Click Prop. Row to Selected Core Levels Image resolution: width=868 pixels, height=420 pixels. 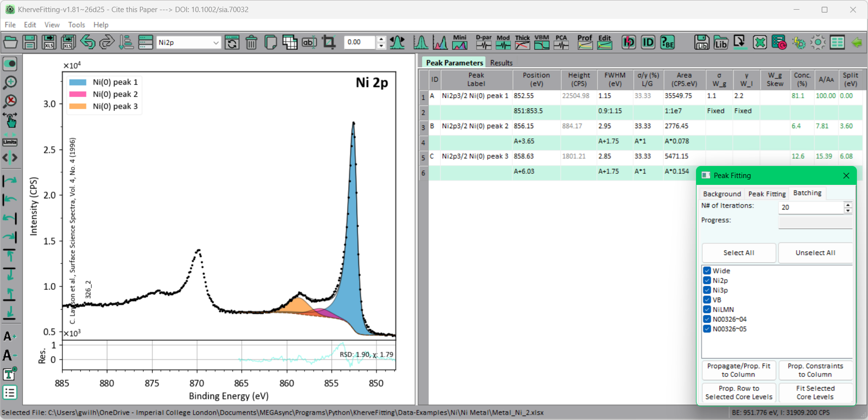coord(739,392)
